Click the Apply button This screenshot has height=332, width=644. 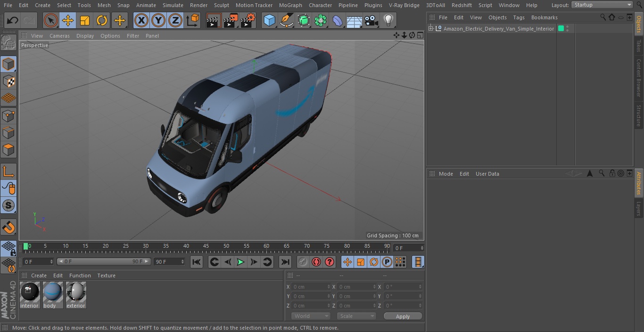[x=403, y=316]
